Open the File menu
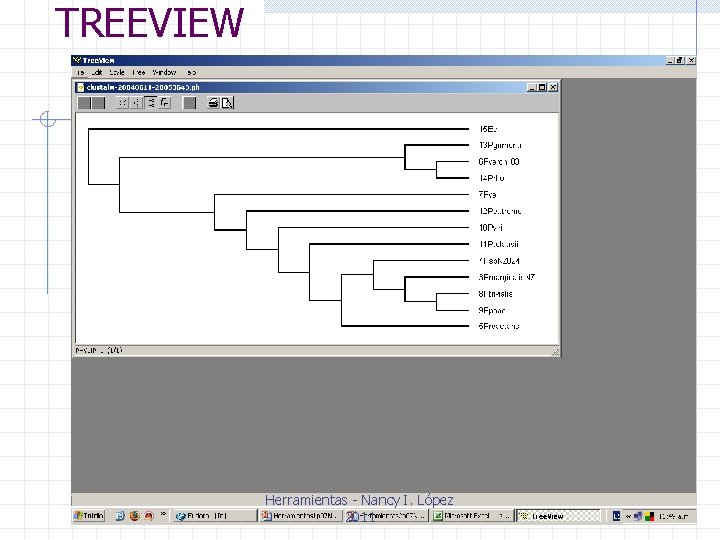Viewport: 720px width, 540px height. coord(81,73)
